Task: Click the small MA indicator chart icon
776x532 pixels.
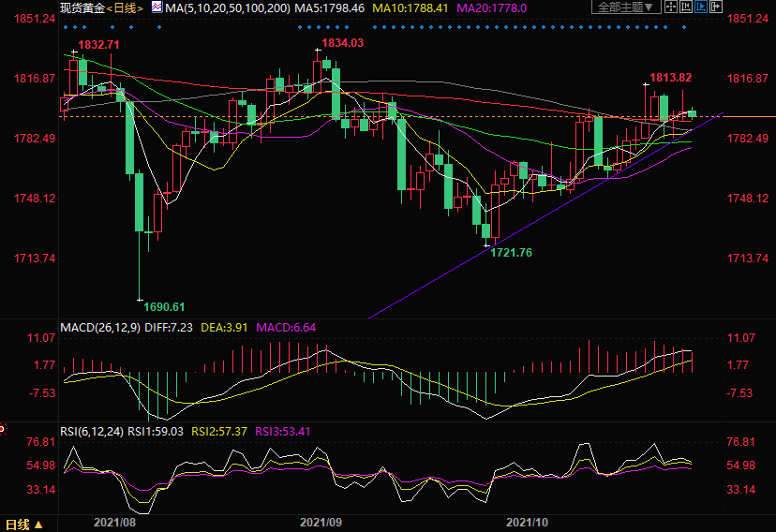Action: point(157,7)
